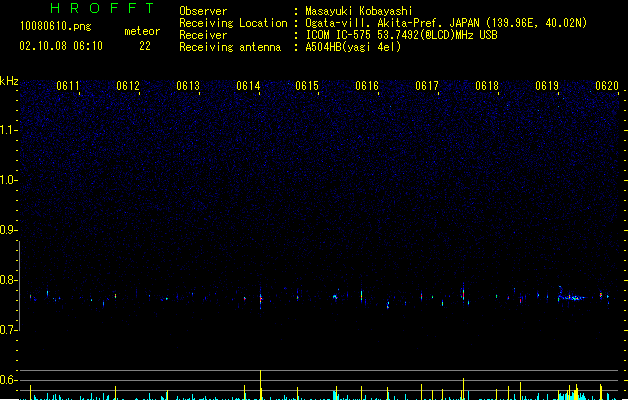Click the meteor count value 22
The image size is (629, 400).
coord(145,46)
